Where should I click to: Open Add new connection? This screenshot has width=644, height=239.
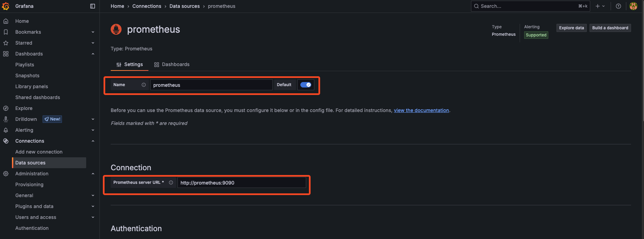39,152
